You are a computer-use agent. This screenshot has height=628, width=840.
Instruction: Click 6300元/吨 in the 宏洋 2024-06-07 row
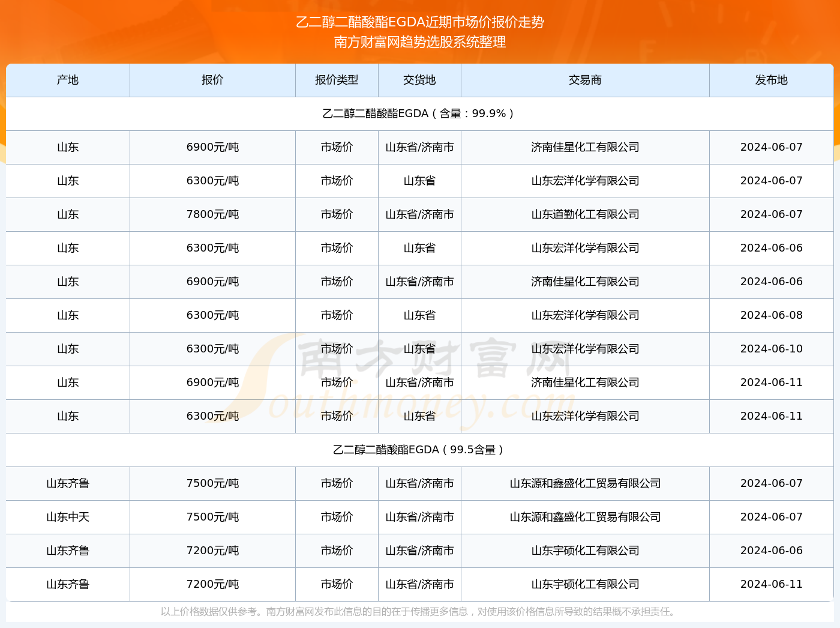click(212, 181)
